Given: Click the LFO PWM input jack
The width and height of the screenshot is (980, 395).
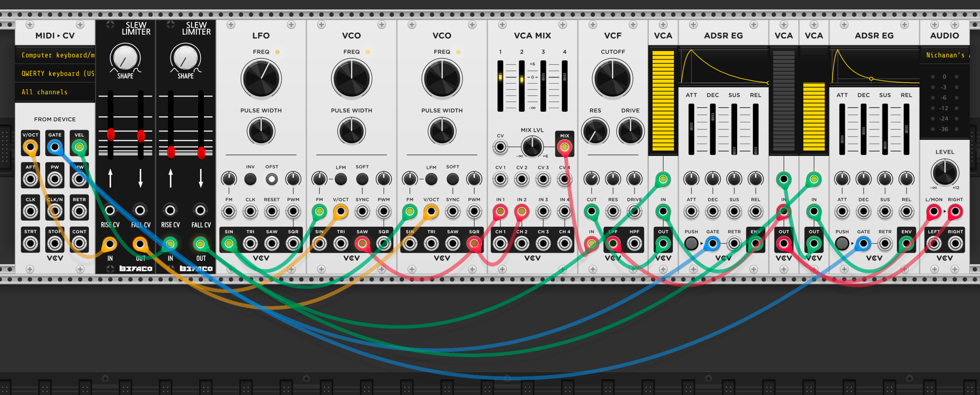Looking at the screenshot, I should pos(293,211).
